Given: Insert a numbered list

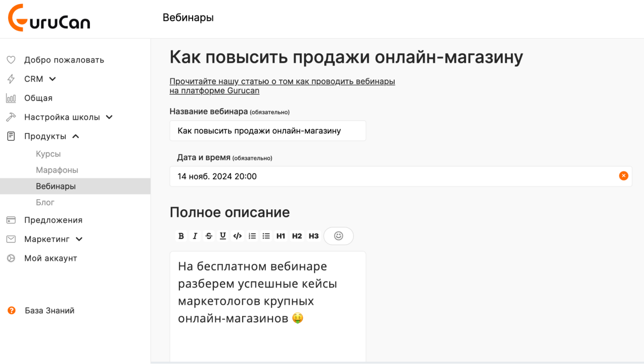Looking at the screenshot, I should [x=252, y=236].
